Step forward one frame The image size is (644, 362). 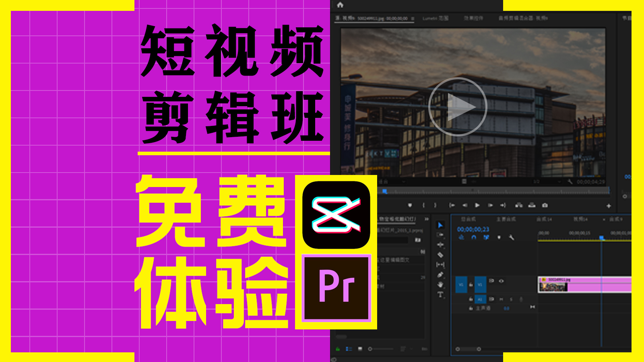point(490,205)
